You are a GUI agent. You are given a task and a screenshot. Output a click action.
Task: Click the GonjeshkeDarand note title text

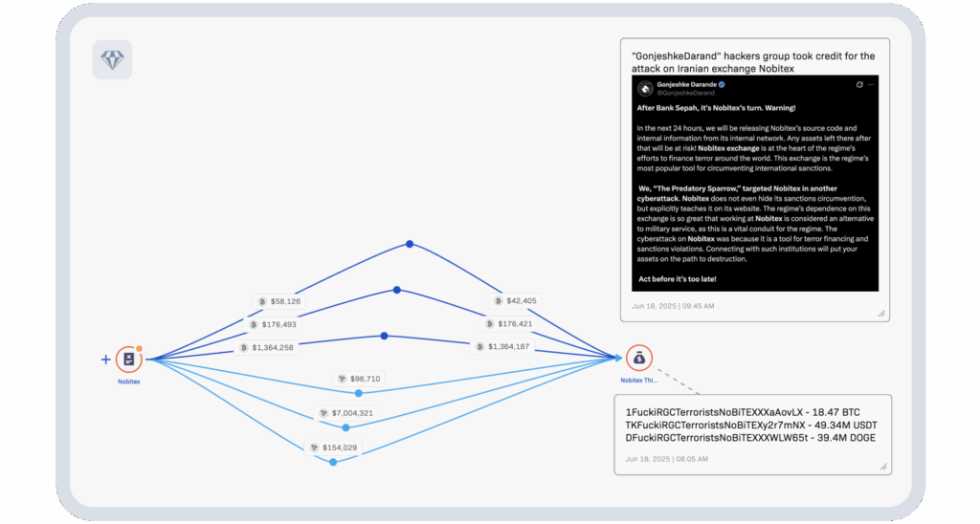[x=753, y=62]
